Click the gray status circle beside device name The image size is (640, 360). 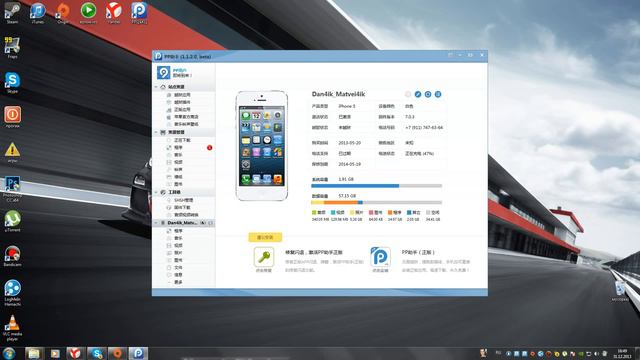[408, 94]
